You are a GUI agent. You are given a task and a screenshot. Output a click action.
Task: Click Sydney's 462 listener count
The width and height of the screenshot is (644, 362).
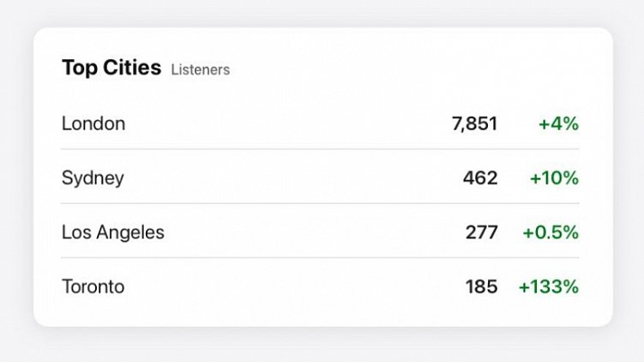point(480,178)
